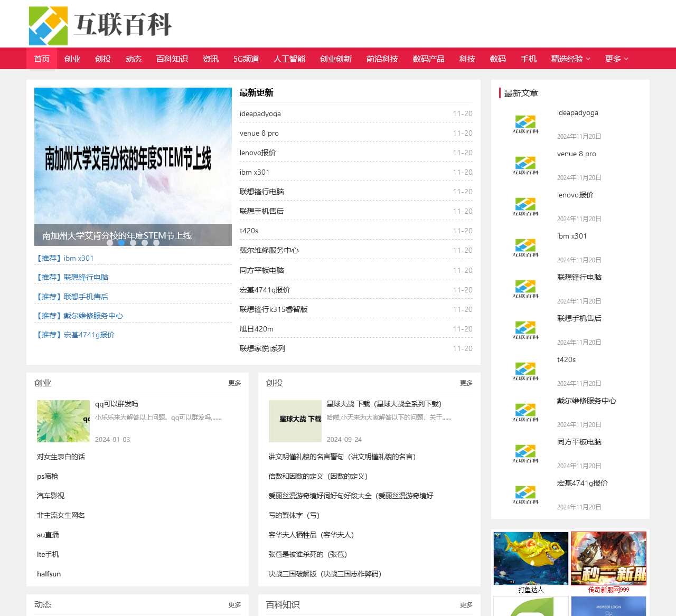Select the third carousel dot
This screenshot has height=616, width=676.
pos(133,243)
